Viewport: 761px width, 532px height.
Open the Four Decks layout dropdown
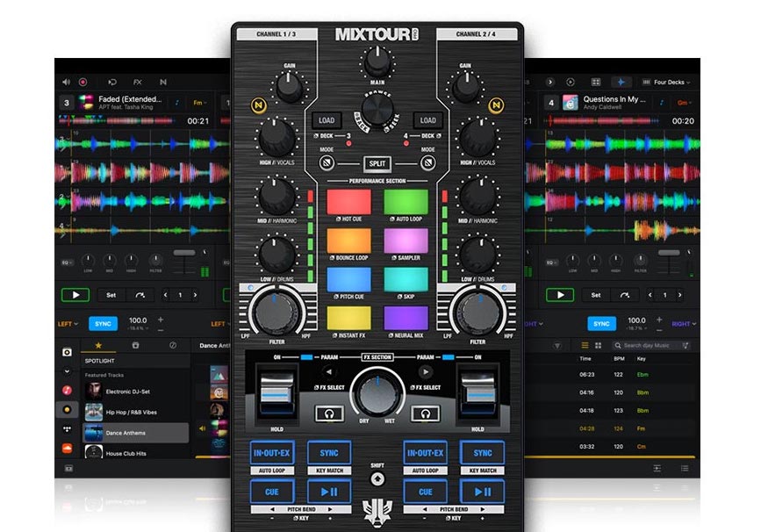click(x=667, y=82)
